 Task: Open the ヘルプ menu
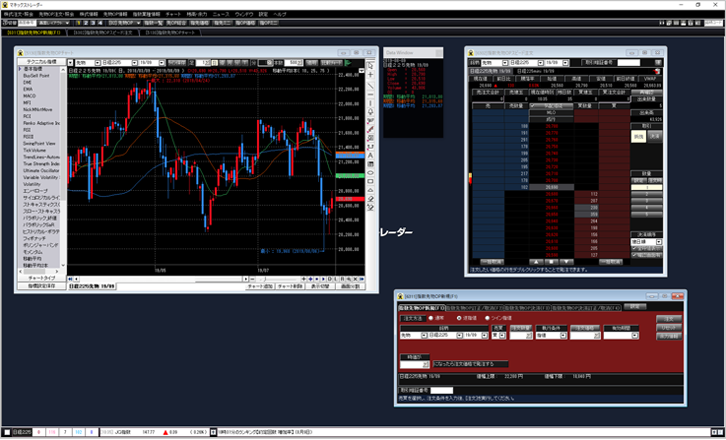(280, 14)
